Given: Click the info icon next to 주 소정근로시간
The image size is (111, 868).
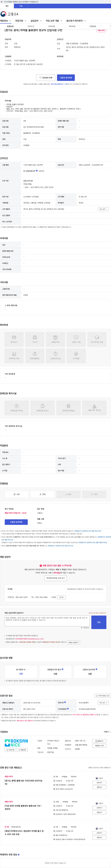Looking at the screenshot, I should click(x=37, y=171).
